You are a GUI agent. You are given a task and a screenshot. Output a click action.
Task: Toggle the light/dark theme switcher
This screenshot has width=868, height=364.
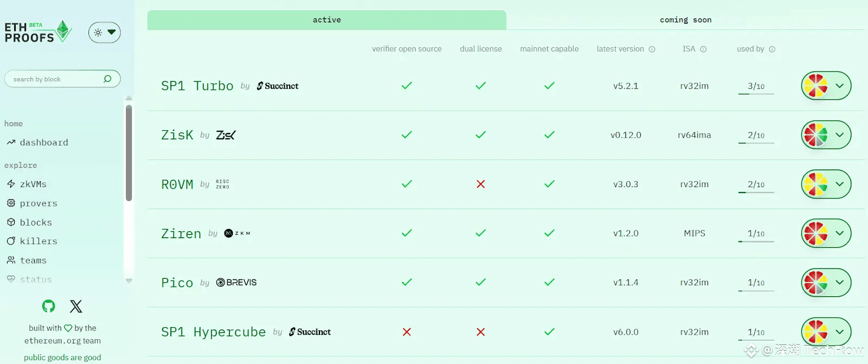(x=104, y=33)
